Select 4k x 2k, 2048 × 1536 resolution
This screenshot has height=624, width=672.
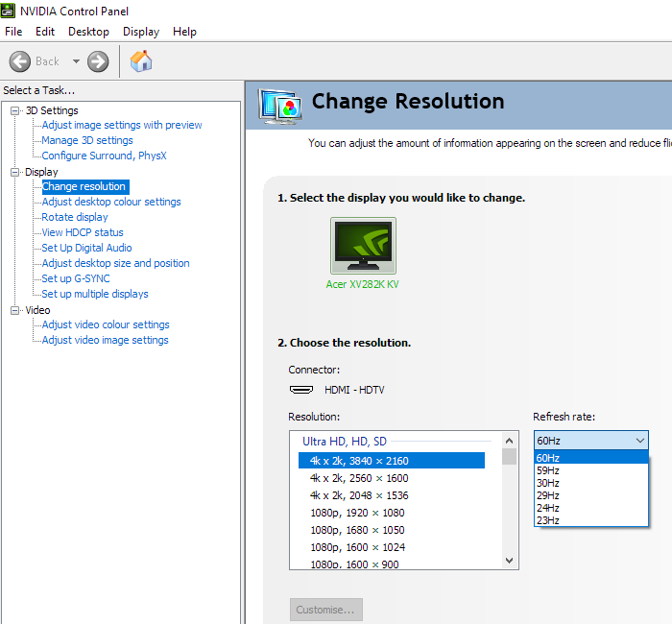point(359,495)
